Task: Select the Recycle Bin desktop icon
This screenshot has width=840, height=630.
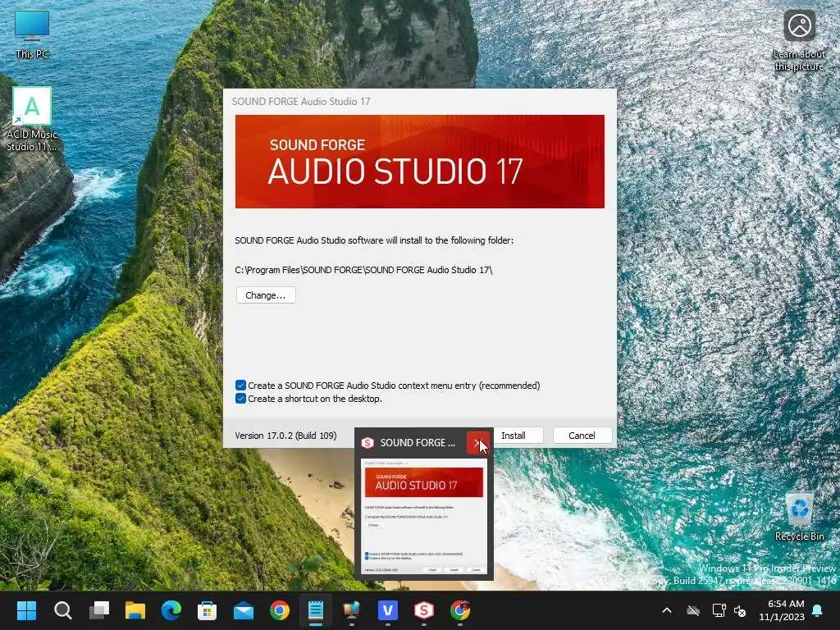Action: (799, 517)
